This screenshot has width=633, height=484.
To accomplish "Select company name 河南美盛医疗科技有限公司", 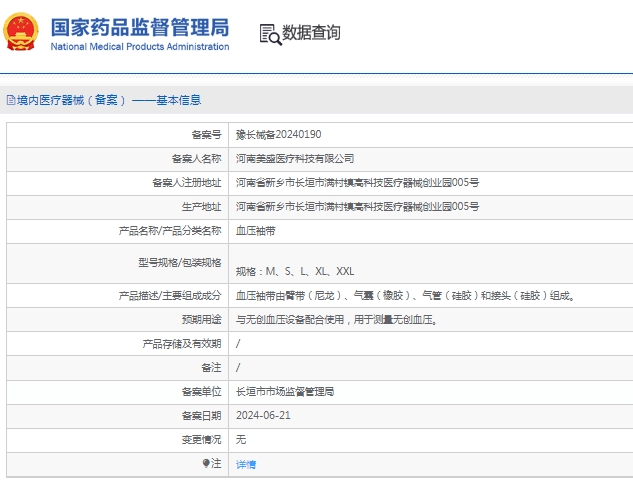I will pyautogui.click(x=295, y=159).
